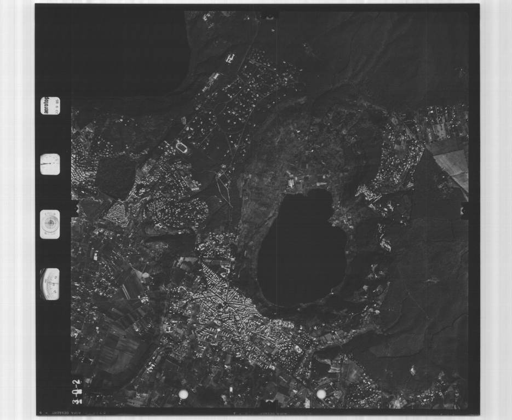Click the left edge fiducial mark
Viewport: 512px width, 420px height.
pyautogui.click(x=76, y=209)
